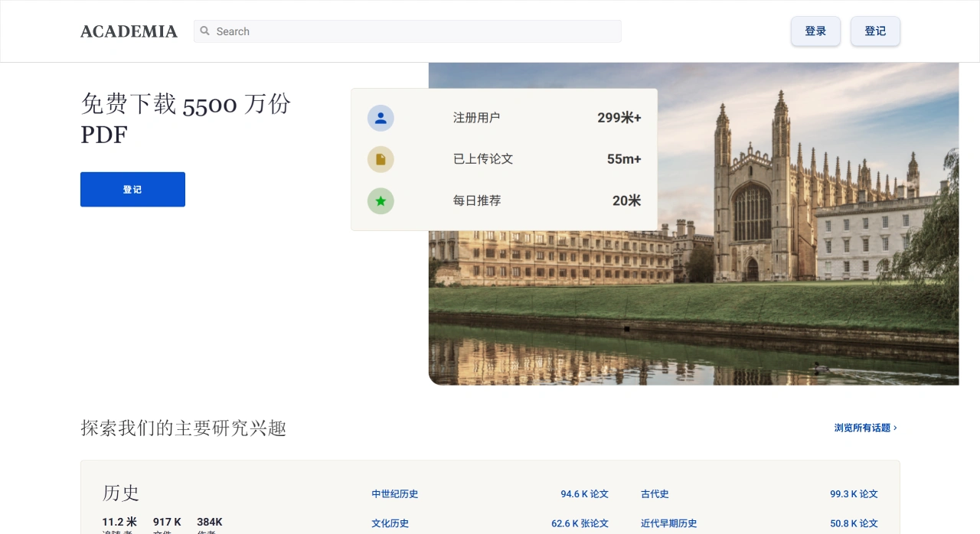Select the 历史 topic heading
Viewport: 980px width, 534px height.
120,493
